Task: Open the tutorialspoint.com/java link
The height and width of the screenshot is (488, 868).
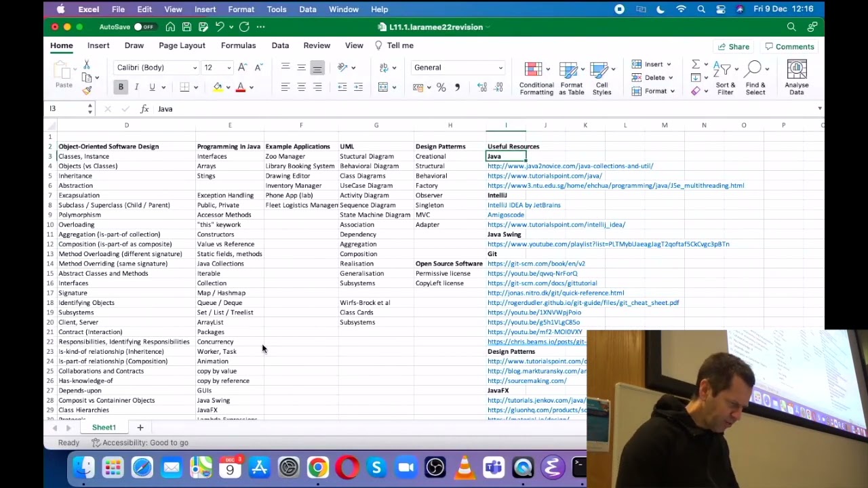Action: (x=545, y=176)
